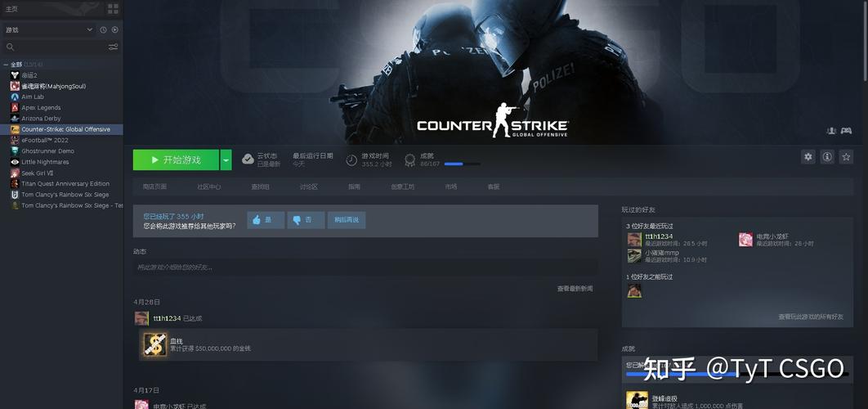Image resolution: width=868 pixels, height=409 pixels.
Task: Click ready-to-play filter icon
Action: click(x=114, y=30)
